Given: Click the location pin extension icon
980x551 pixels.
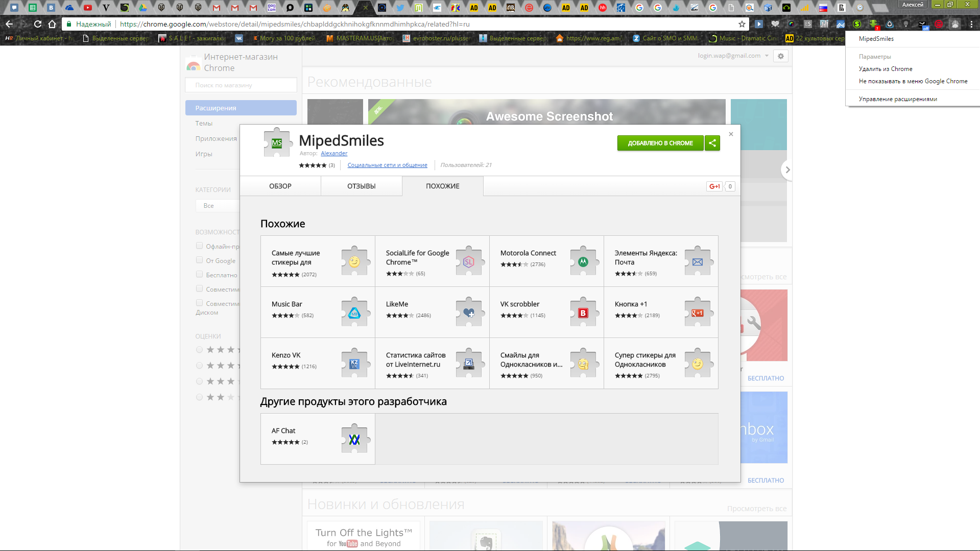Looking at the screenshot, I should (x=906, y=24).
